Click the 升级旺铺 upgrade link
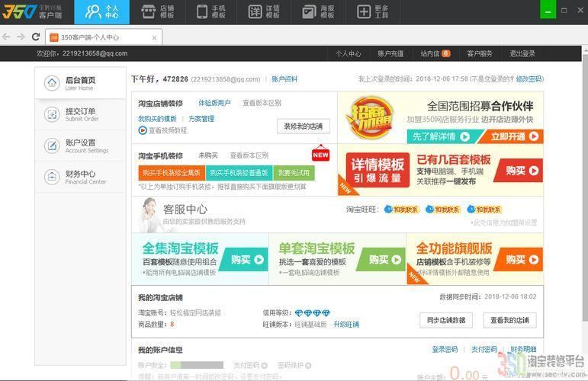The height and width of the screenshot is (381, 588). pyautogui.click(x=345, y=325)
